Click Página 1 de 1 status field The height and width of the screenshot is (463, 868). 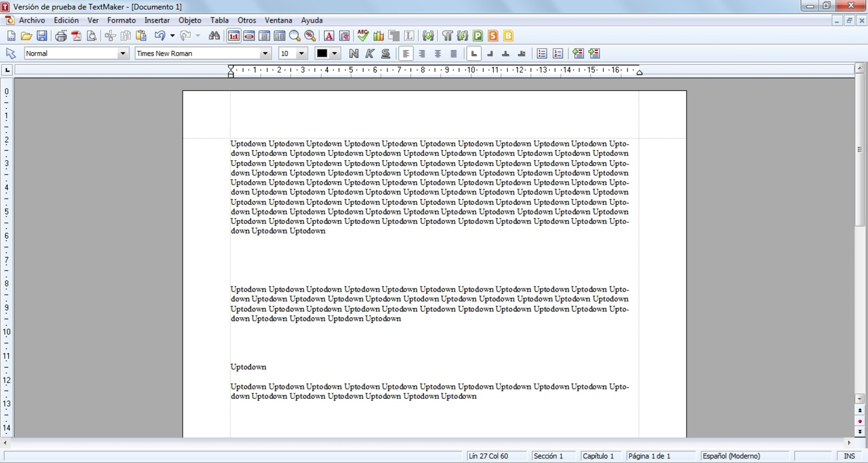click(x=661, y=456)
